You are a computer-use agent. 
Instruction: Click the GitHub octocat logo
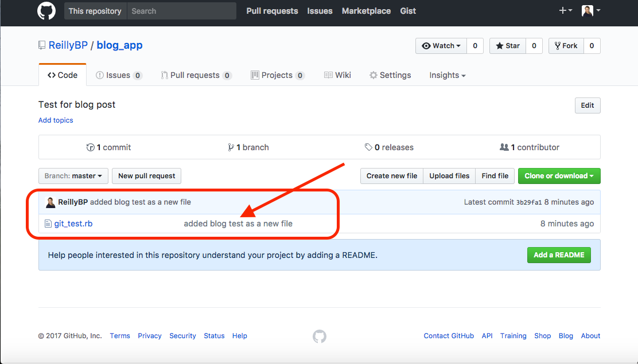click(46, 10)
